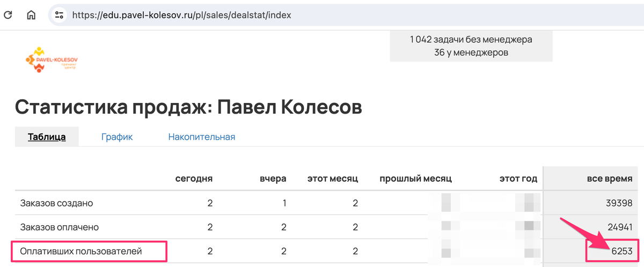Image resolution: width=644 pixels, height=267 pixels.
Task: Click the Pavel-Kolesov logo
Action: [x=51, y=60]
